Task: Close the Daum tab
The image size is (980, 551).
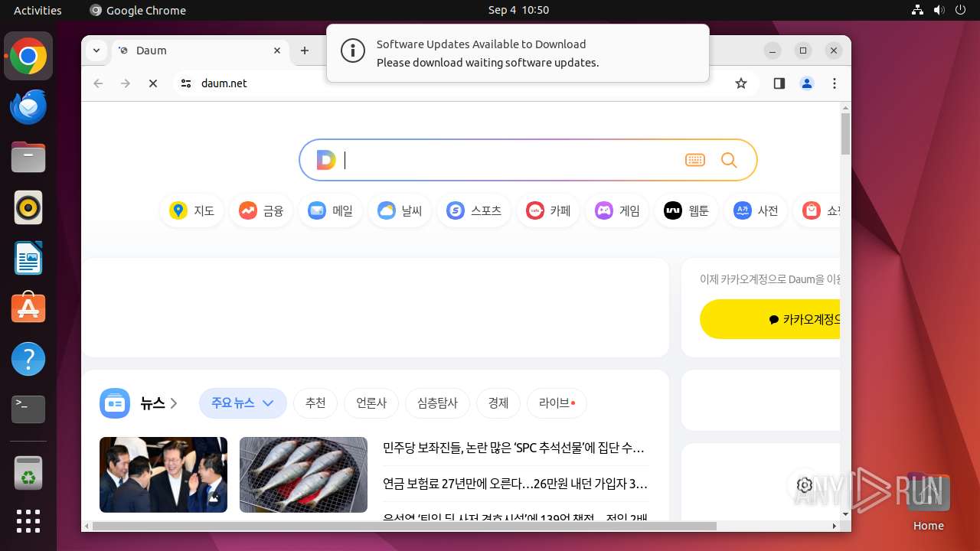Action: [x=277, y=51]
